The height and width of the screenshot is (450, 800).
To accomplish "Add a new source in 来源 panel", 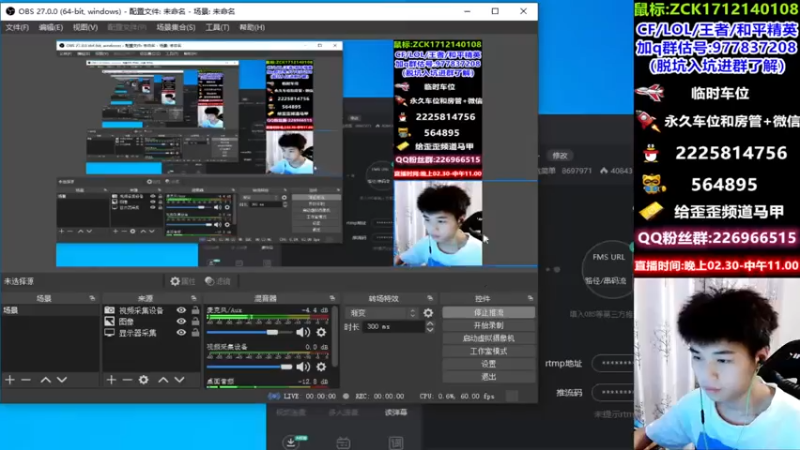I will click(111, 380).
